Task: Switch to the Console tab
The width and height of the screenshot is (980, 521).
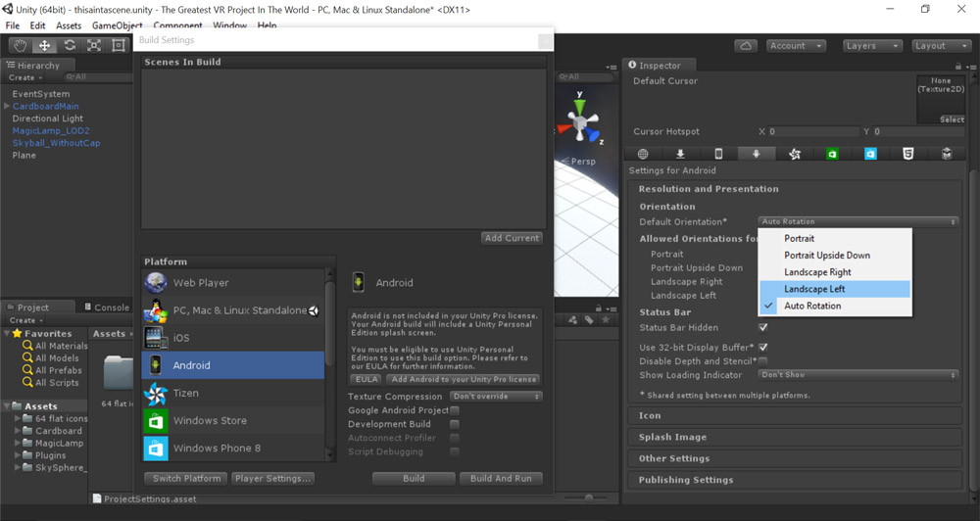Action: pos(108,308)
